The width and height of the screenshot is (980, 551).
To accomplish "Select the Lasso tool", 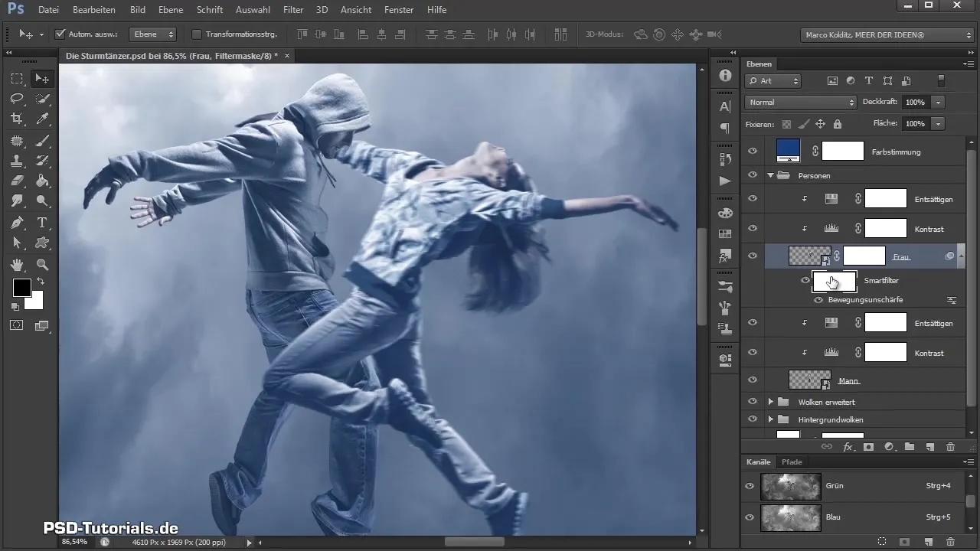I will point(17,99).
